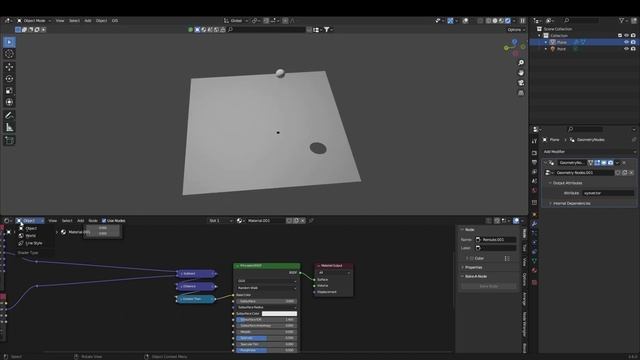This screenshot has height=360, width=640.
Task: Toggle modifier show in viewport button
Action: pyautogui.click(x=604, y=163)
